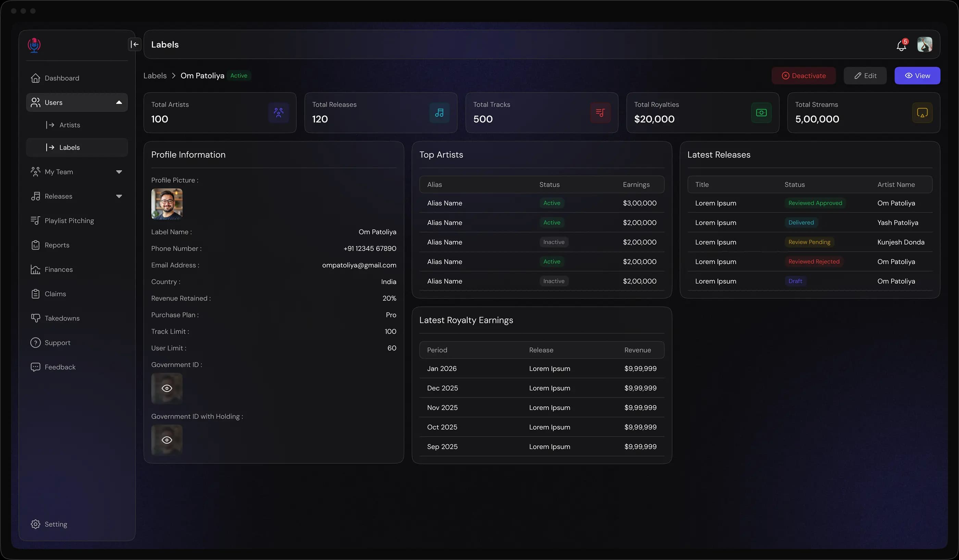Click the microphone app logo
Viewport: 959px width, 560px height.
tap(34, 45)
